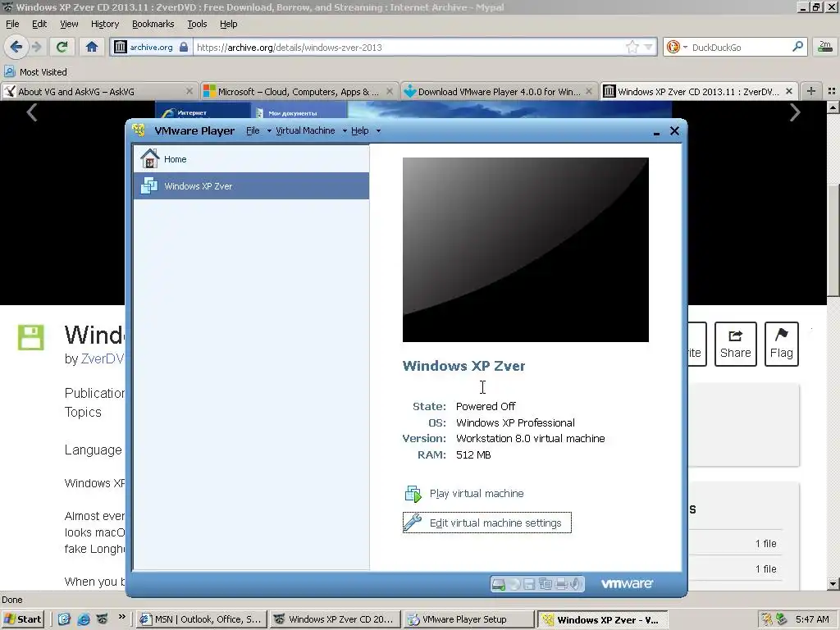
Task: Click the 2m timer addon button in toolbar
Action: pyautogui.click(x=825, y=47)
